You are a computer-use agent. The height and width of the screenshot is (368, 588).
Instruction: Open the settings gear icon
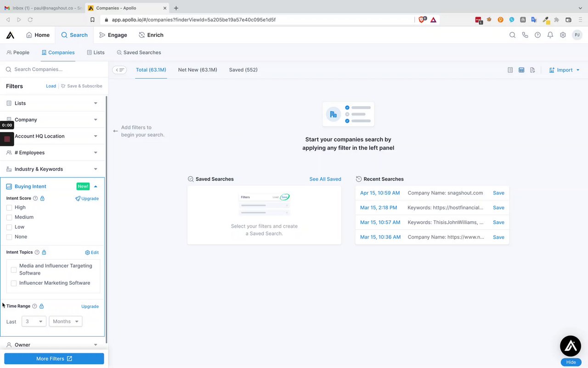pos(563,35)
